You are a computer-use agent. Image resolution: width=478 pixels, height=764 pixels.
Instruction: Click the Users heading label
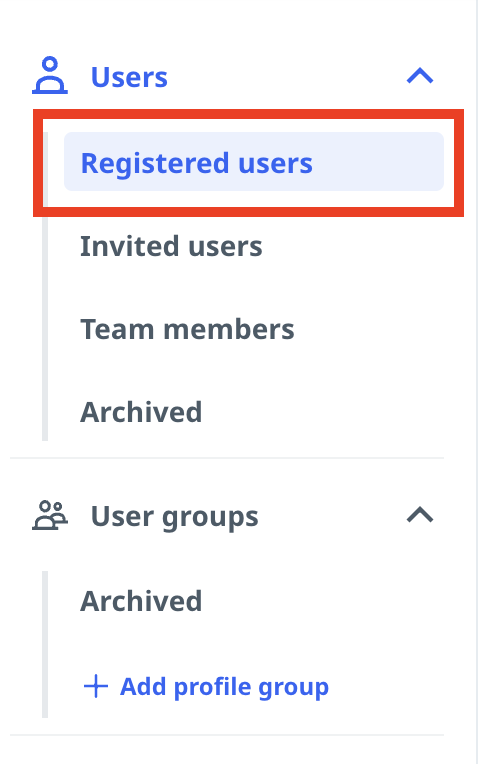[129, 77]
